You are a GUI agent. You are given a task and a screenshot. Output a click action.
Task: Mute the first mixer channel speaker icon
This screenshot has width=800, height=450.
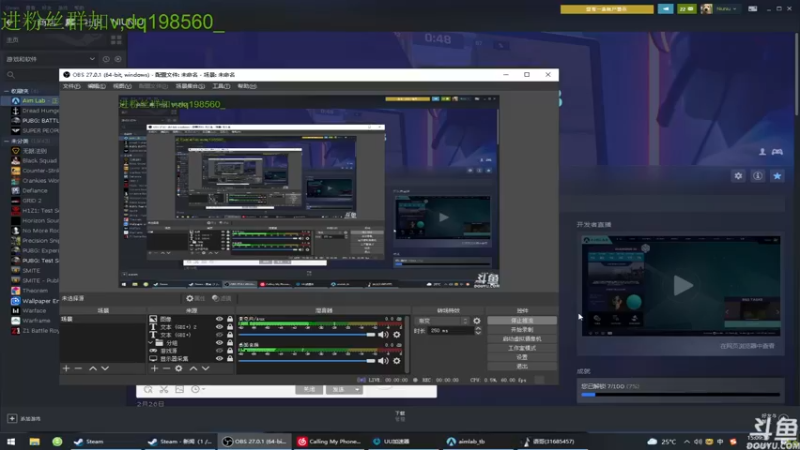tap(383, 335)
